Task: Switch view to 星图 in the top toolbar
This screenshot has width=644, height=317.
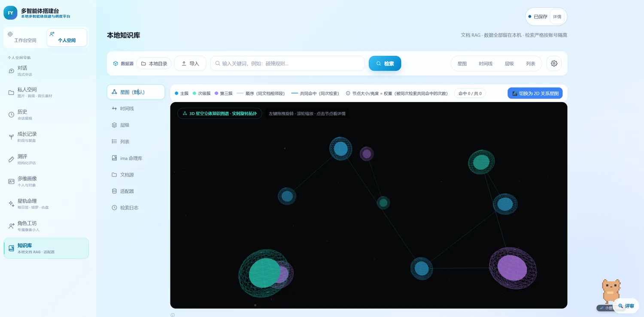Action: coord(462,63)
